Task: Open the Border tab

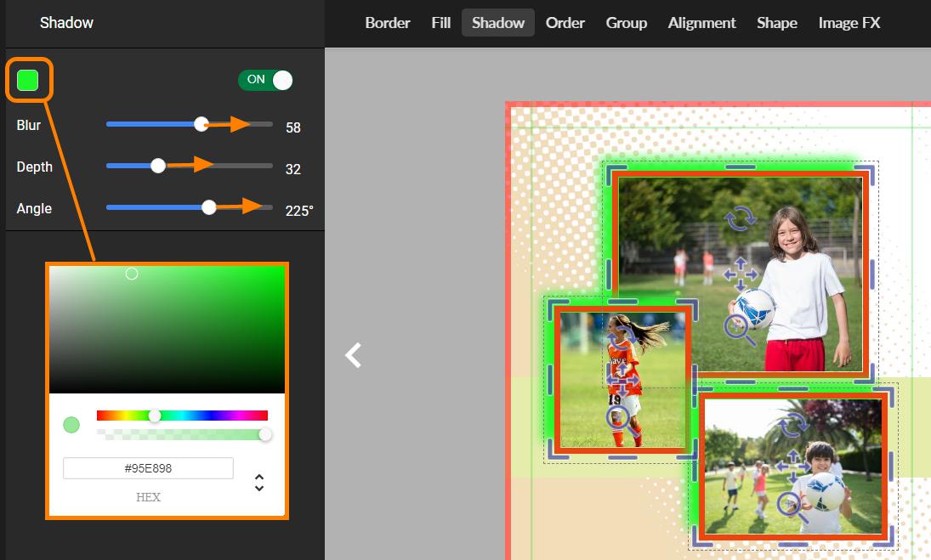Action: click(x=388, y=23)
